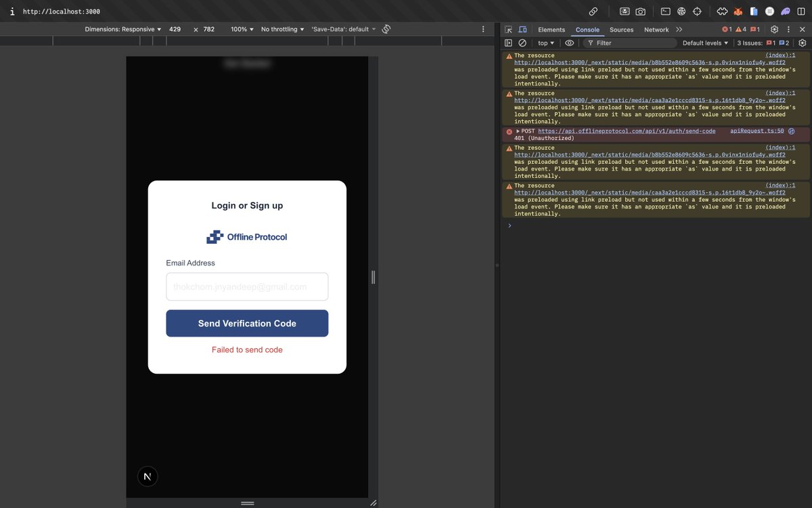Open the Network tab
The width and height of the screenshot is (812, 508).
pos(656,30)
